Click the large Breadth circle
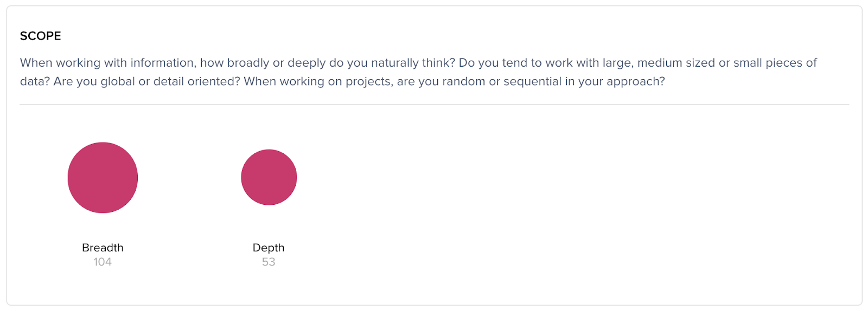The image size is (868, 311). click(x=103, y=178)
